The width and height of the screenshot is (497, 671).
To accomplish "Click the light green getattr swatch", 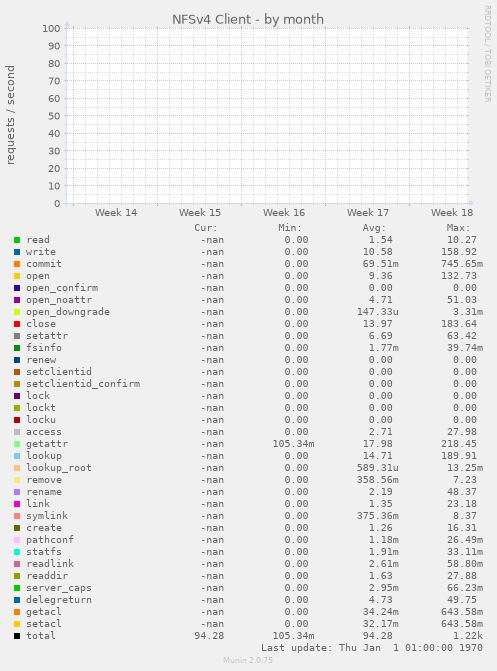I will 17,444.
